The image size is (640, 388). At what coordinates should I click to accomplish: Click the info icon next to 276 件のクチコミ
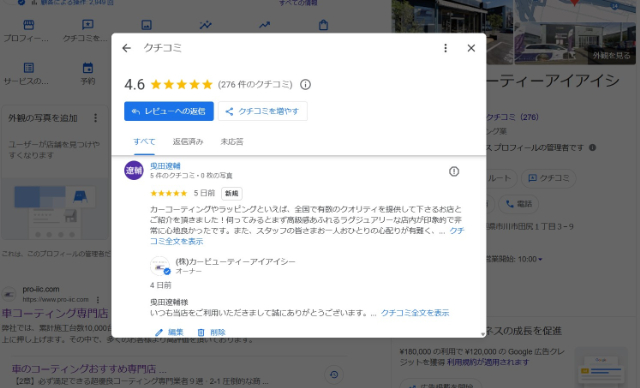coord(305,84)
